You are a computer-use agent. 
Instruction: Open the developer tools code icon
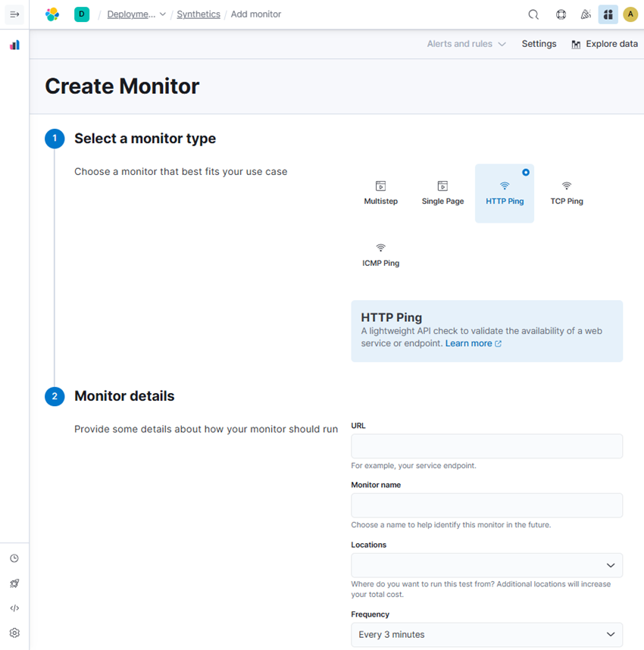click(14, 608)
